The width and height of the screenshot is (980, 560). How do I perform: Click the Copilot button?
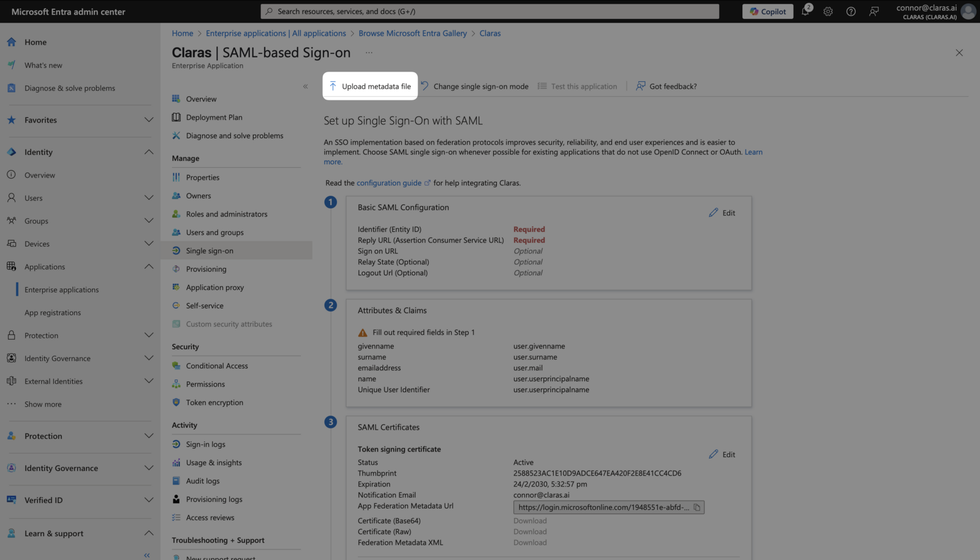[767, 12]
